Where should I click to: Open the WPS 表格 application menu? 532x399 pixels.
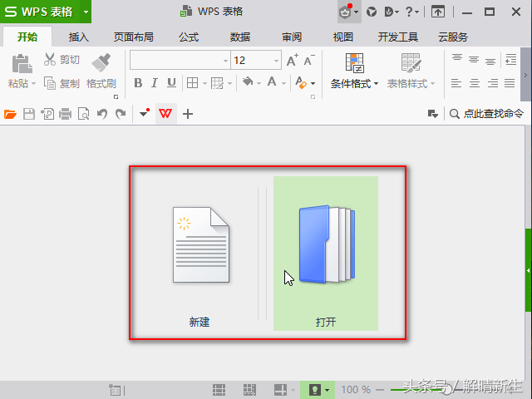[x=40, y=12]
